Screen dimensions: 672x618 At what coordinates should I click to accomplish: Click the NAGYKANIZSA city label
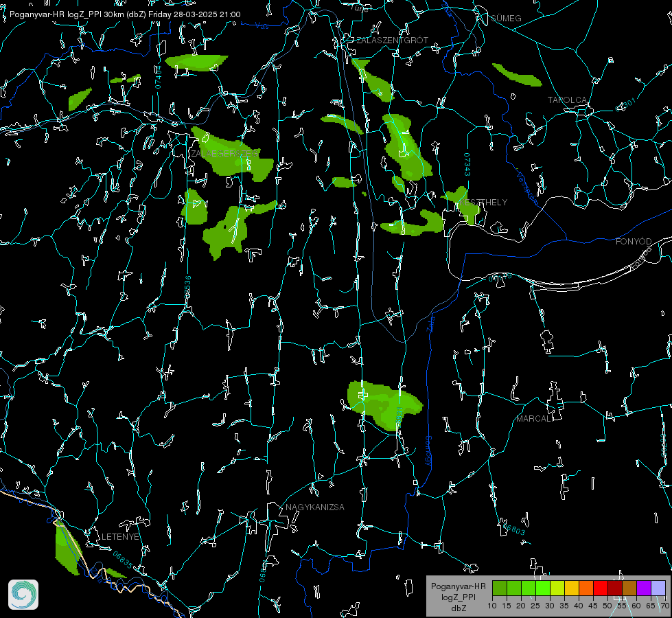point(315,507)
